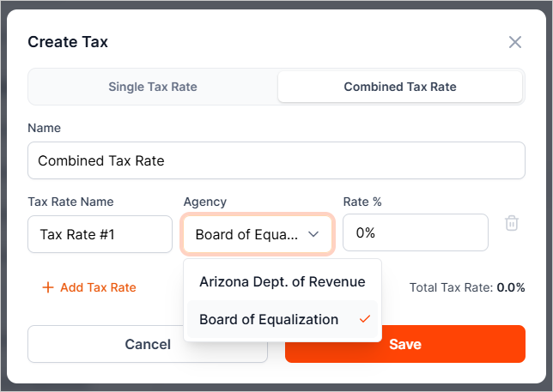Click the Agency field label
Viewport: 553px width, 392px height.
[x=205, y=202]
